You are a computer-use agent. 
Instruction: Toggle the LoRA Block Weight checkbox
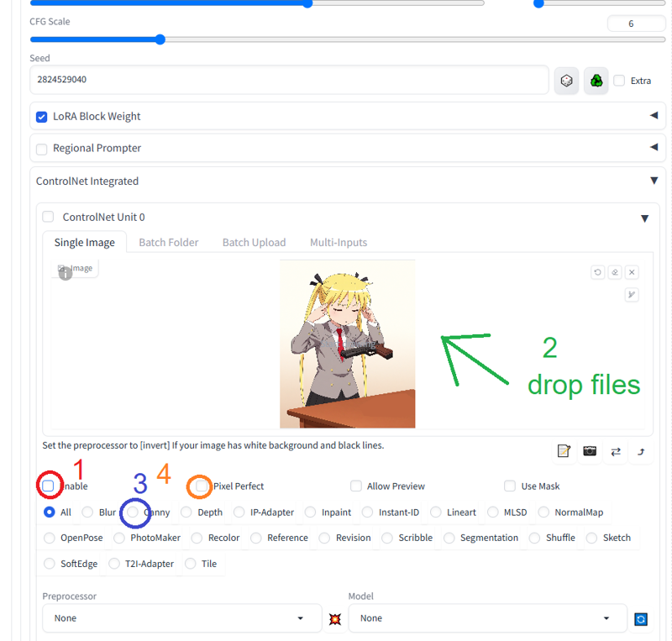click(x=41, y=117)
